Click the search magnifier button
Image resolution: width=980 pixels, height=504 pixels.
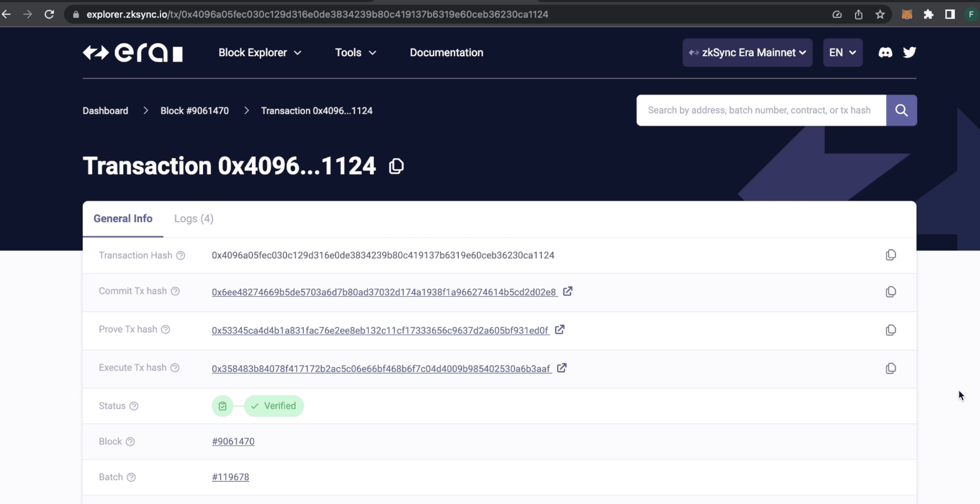(901, 110)
